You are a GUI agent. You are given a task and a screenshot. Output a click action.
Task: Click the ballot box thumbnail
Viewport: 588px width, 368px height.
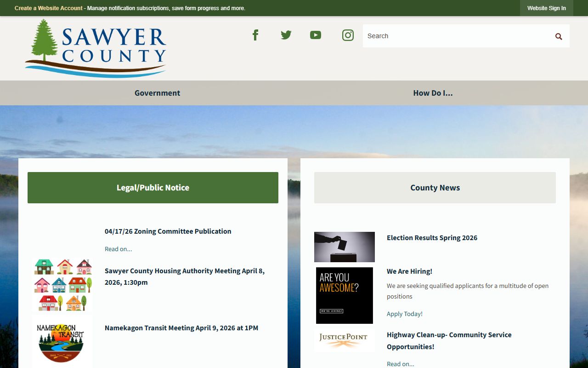[x=345, y=247]
